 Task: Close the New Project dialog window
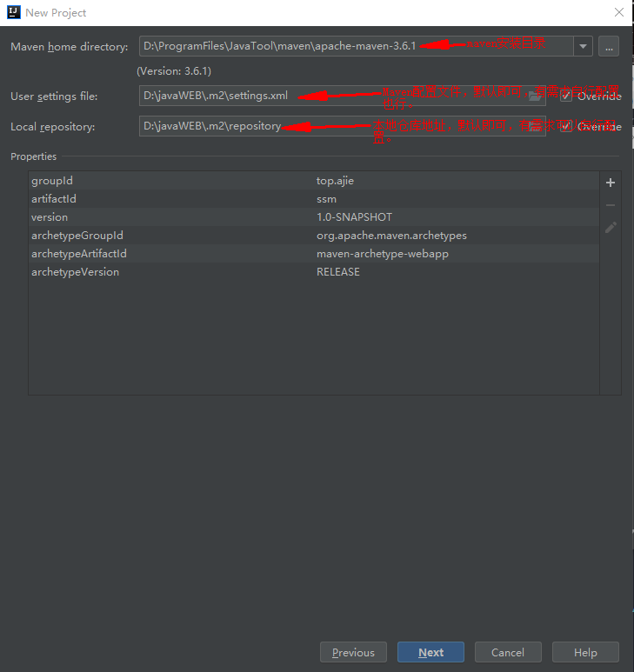[619, 12]
